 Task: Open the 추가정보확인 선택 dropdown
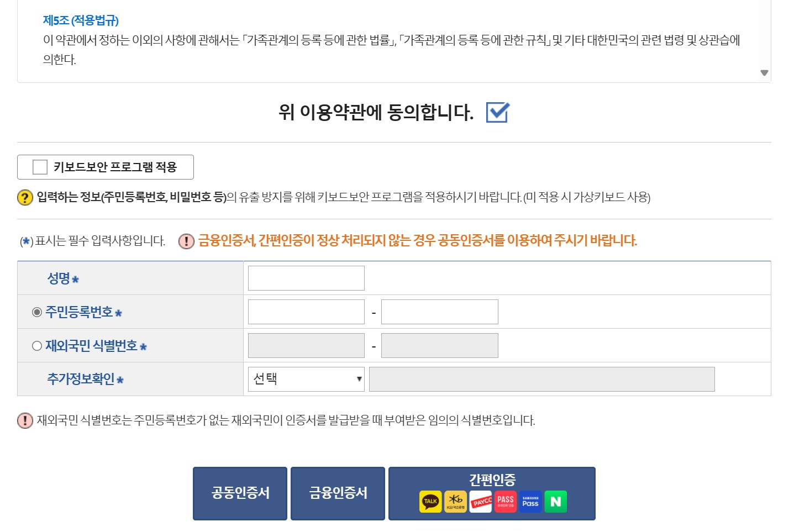(x=306, y=379)
